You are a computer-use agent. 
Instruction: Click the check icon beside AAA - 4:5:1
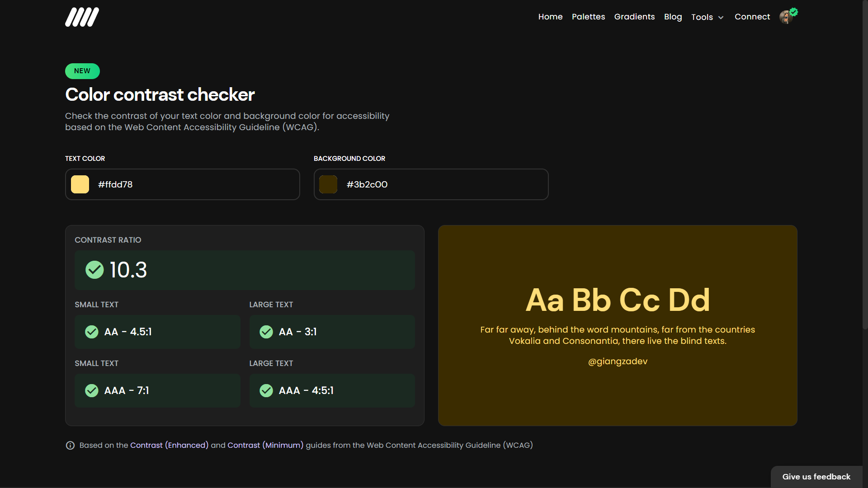click(x=266, y=390)
